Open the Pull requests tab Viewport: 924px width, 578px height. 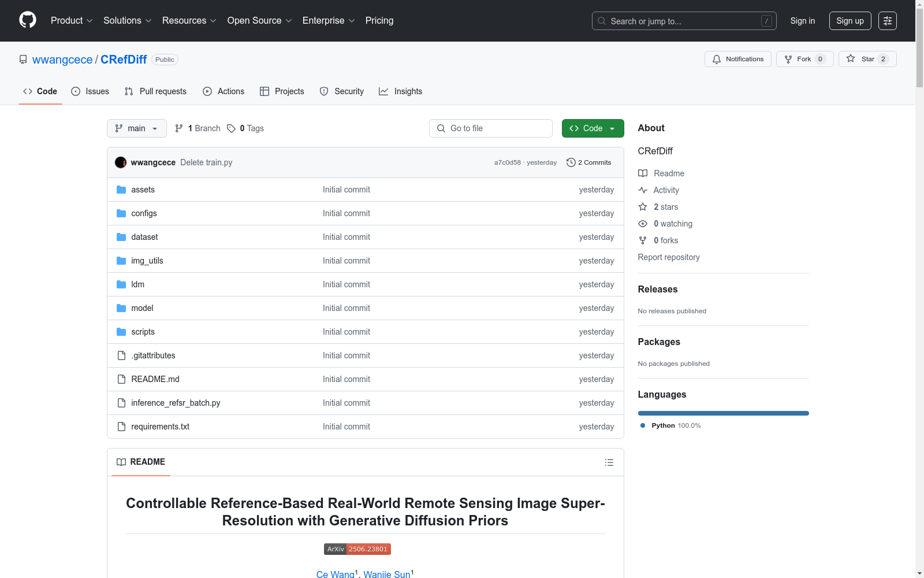[x=155, y=91]
